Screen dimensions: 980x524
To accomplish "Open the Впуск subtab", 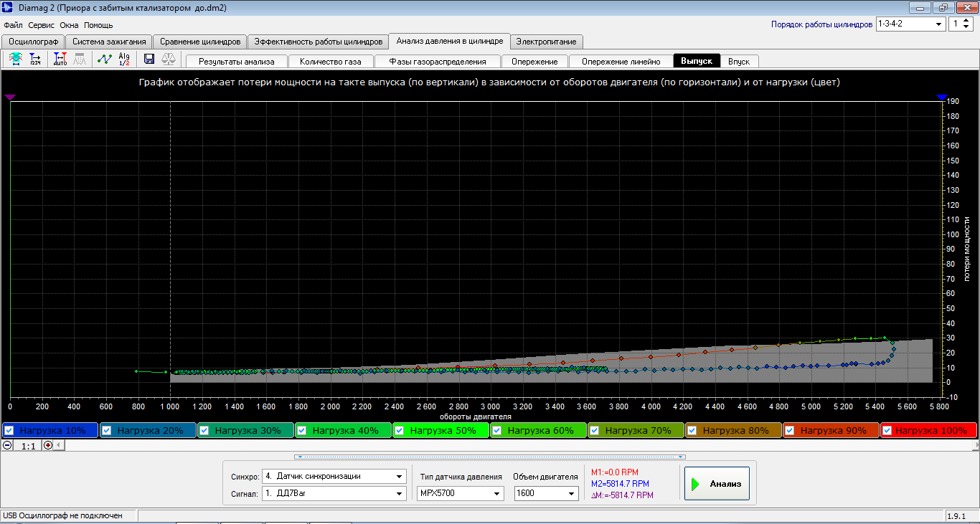I will tap(739, 62).
